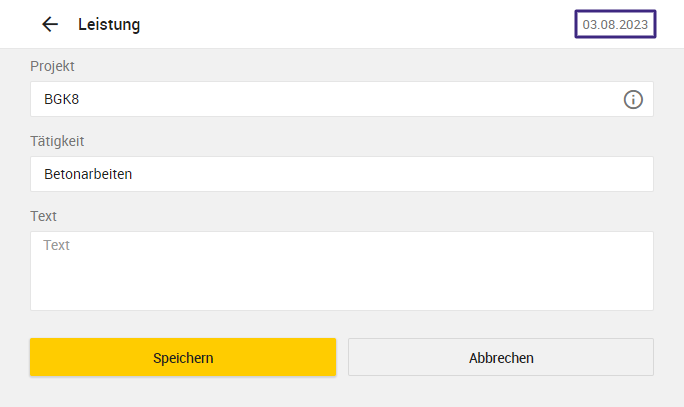Select the Betonarbeiten activity value
The image size is (684, 407).
[88, 174]
